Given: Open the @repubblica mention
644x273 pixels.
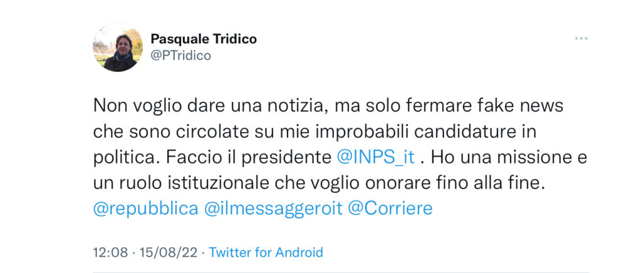Looking at the screenshot, I should coord(146,209).
